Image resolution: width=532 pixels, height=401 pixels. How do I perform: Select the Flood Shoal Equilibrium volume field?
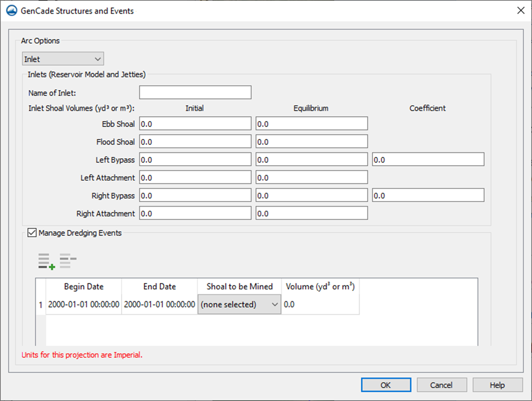(x=311, y=142)
